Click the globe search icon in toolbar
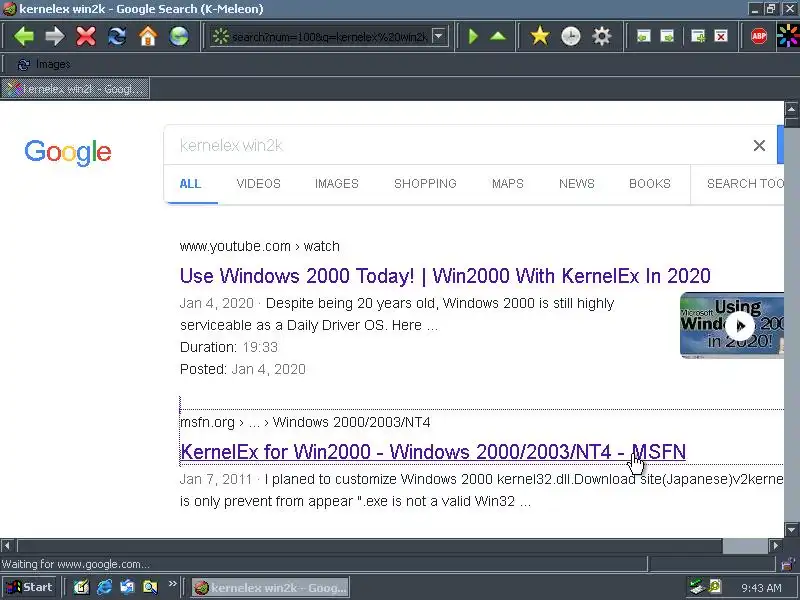The height and width of the screenshot is (600, 800). (179, 36)
